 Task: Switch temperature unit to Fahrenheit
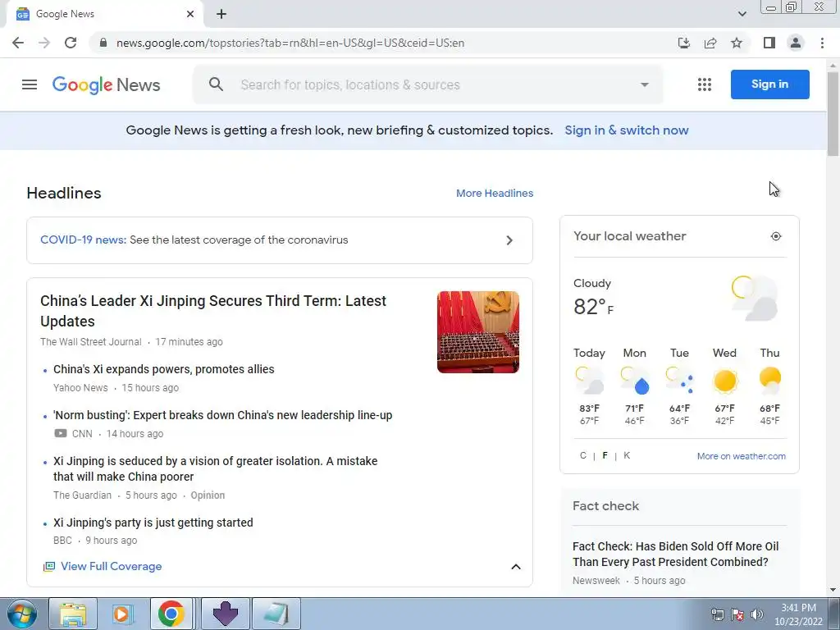coord(605,455)
